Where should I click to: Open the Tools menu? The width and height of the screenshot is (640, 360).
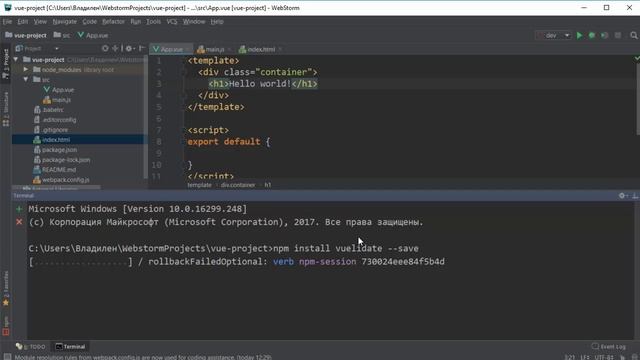153,22
